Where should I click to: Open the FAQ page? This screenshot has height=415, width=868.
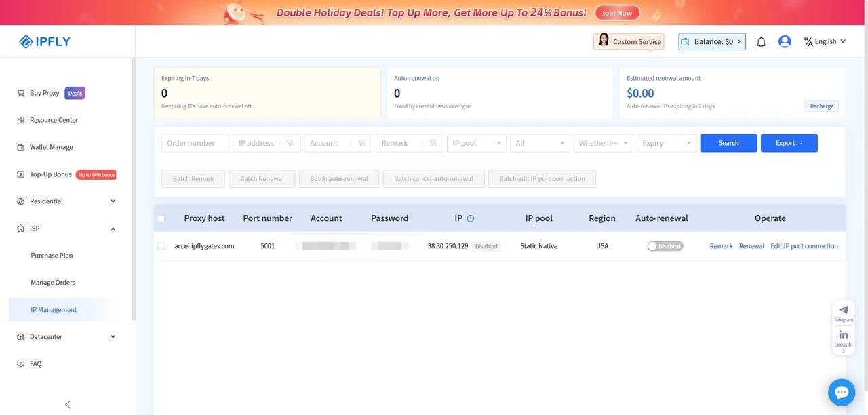35,364
